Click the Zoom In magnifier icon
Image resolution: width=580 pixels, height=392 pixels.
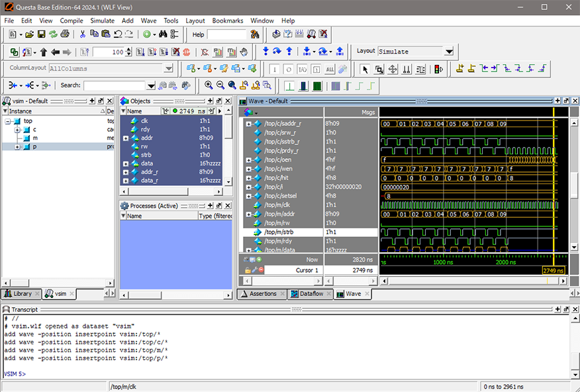209,85
